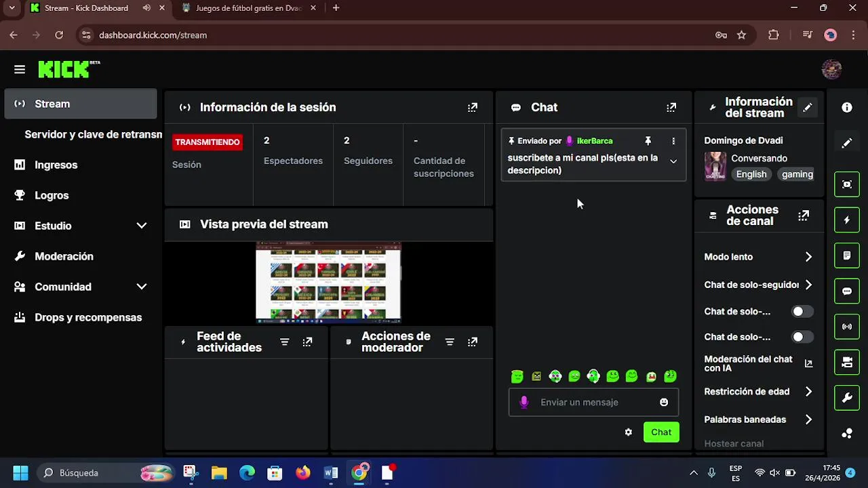Click the Conversando category thumbnail
868x488 pixels.
pos(715,166)
